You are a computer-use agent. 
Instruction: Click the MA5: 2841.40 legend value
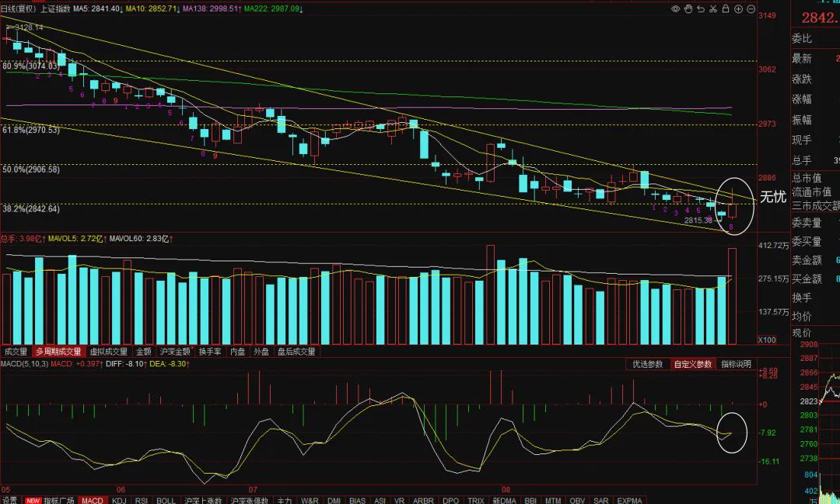tap(99, 9)
